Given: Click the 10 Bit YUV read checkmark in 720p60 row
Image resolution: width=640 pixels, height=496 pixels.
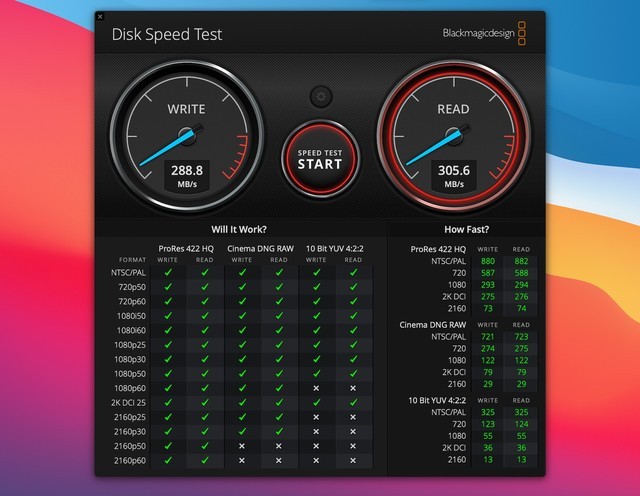Looking at the screenshot, I should 353,301.
